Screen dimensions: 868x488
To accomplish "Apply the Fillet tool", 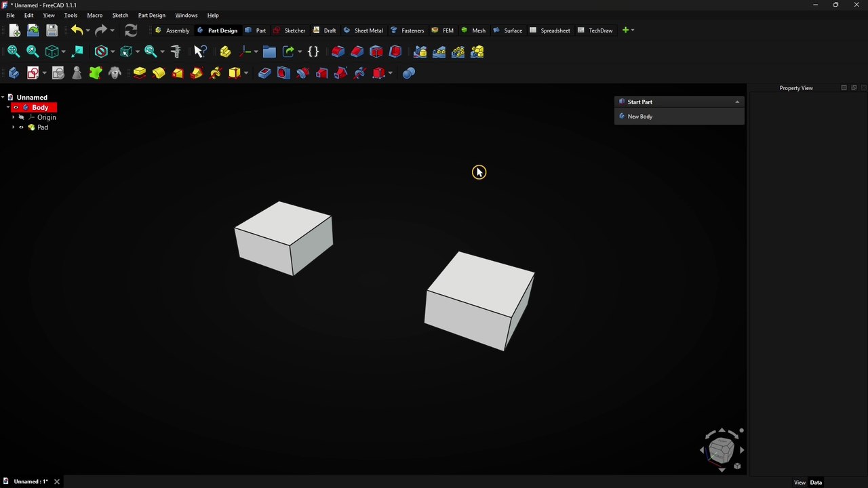I will point(338,52).
